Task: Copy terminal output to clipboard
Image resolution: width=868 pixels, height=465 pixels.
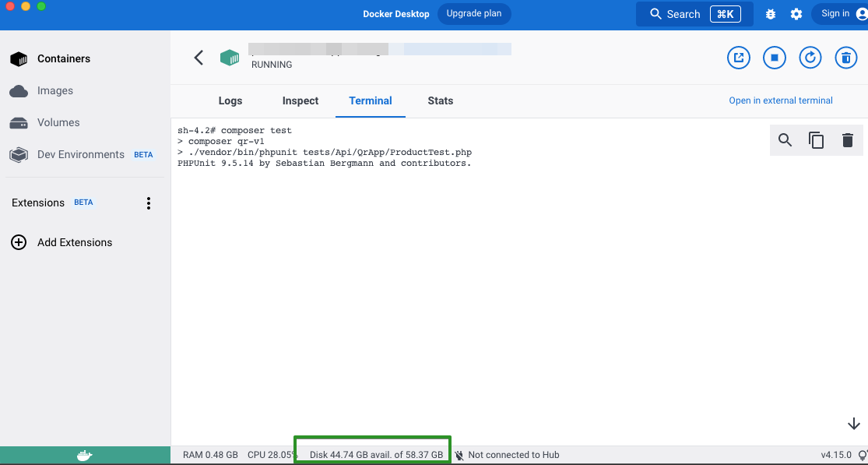Action: [x=817, y=140]
